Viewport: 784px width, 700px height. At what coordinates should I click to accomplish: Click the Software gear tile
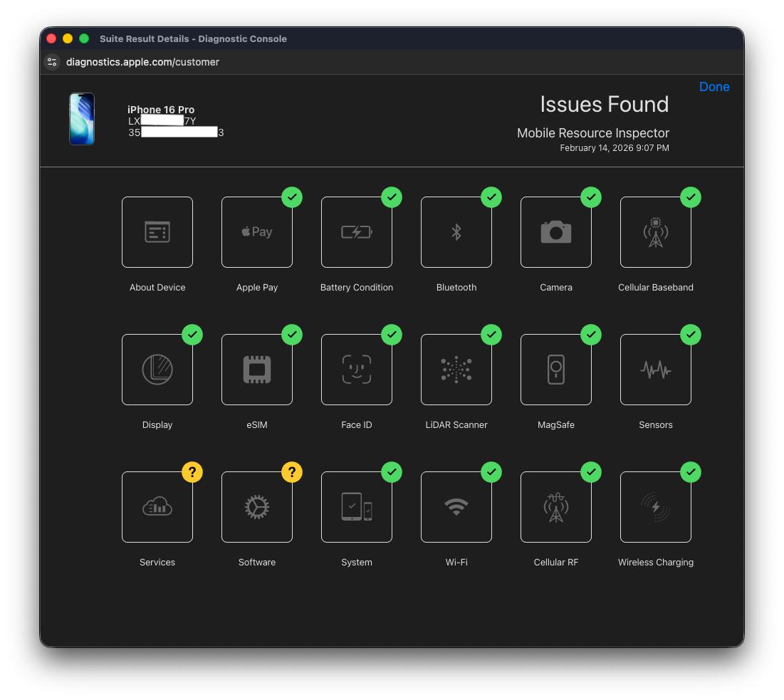pos(257,507)
